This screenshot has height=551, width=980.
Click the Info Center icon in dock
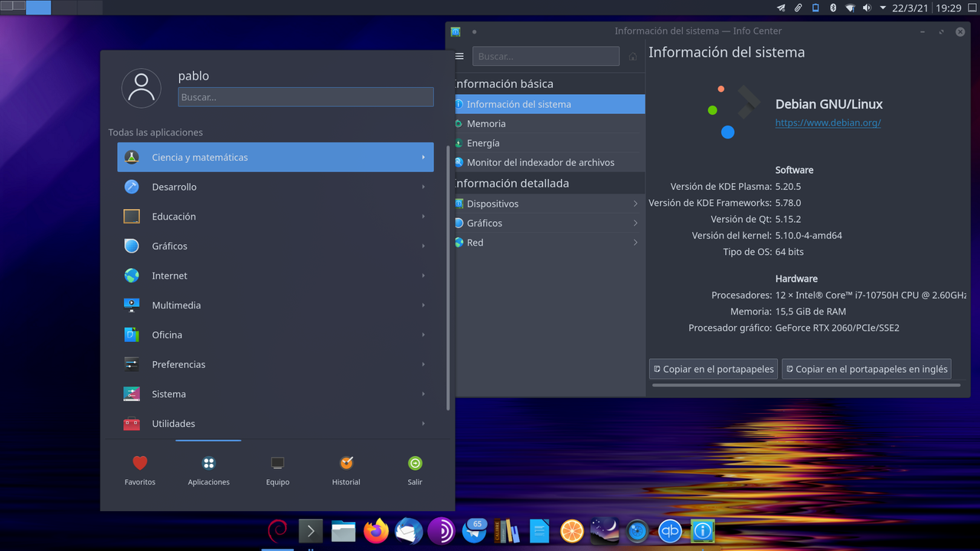[703, 530]
